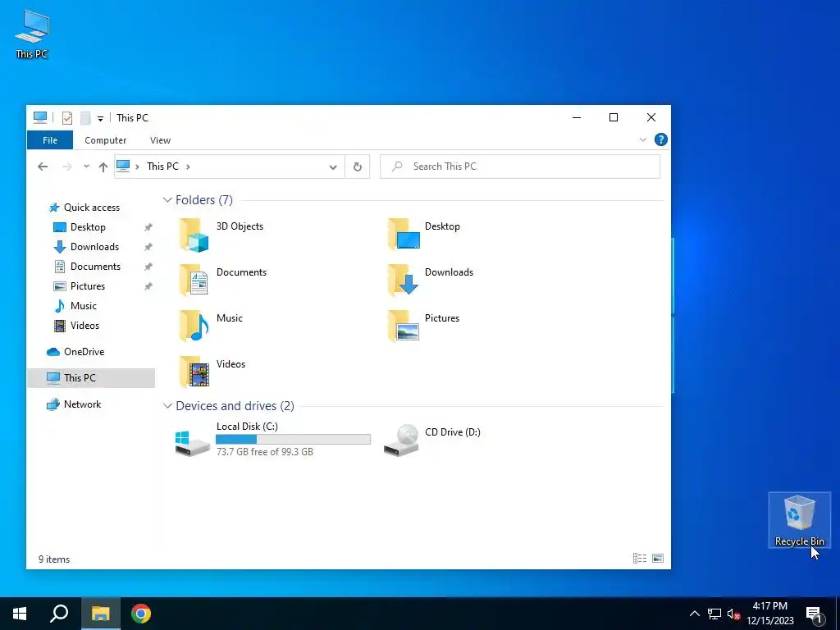840x630 pixels.
Task: Select the Pictures folder in main pane
Action: click(404, 326)
